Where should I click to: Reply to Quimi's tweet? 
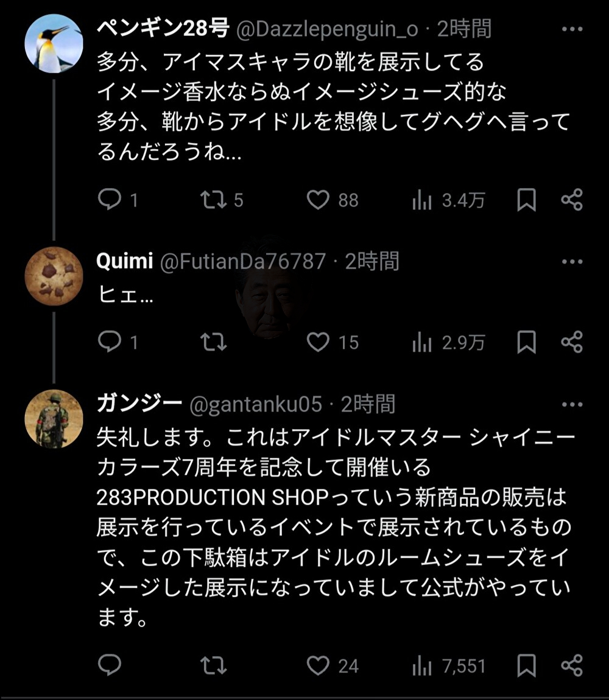(x=110, y=343)
